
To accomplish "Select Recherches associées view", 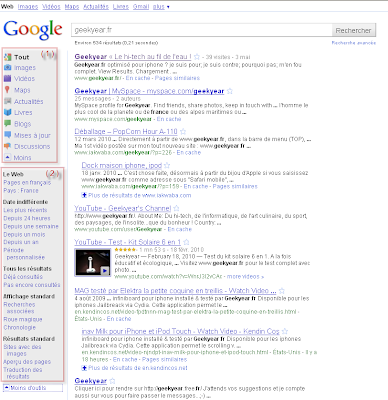I will point(19,308).
